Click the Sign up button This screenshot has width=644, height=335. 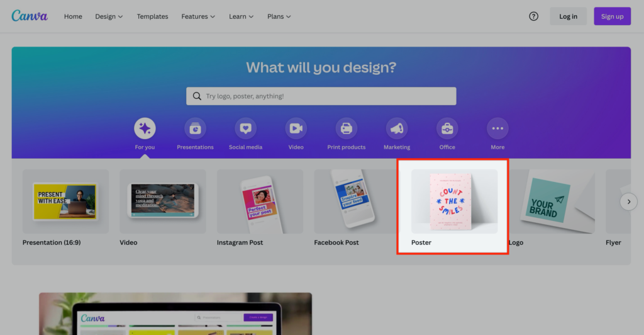(612, 16)
